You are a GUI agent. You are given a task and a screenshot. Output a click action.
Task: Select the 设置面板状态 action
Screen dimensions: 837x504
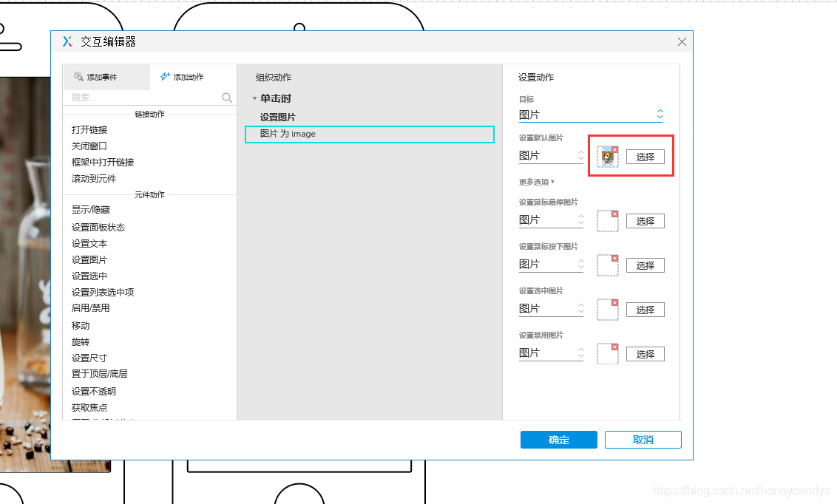tap(98, 227)
